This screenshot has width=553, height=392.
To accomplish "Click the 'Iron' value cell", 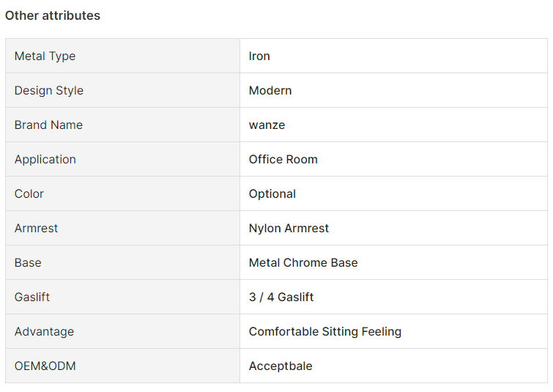I will point(393,56).
